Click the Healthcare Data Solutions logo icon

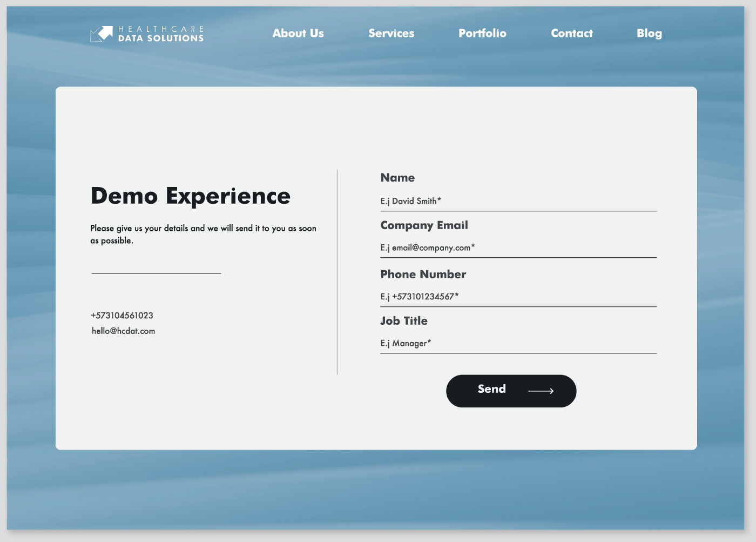tap(101, 34)
